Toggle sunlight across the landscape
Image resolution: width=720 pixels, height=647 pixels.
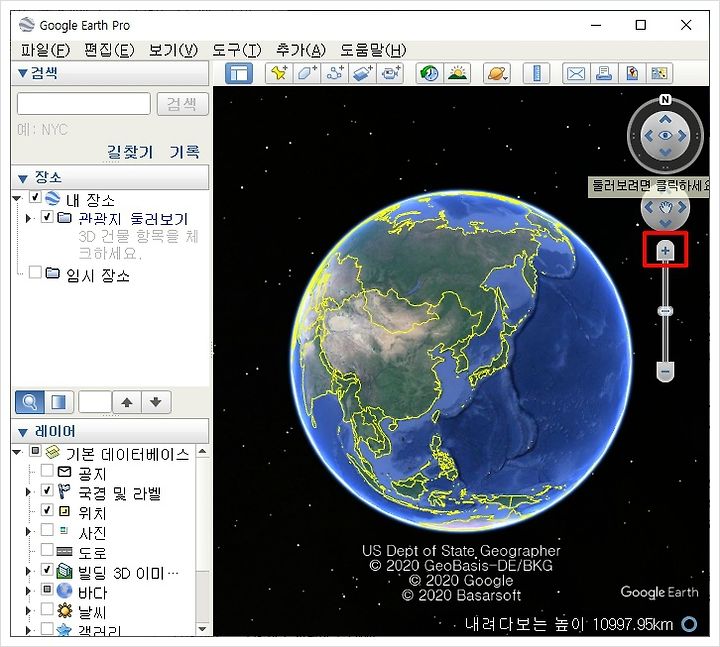coord(457,73)
